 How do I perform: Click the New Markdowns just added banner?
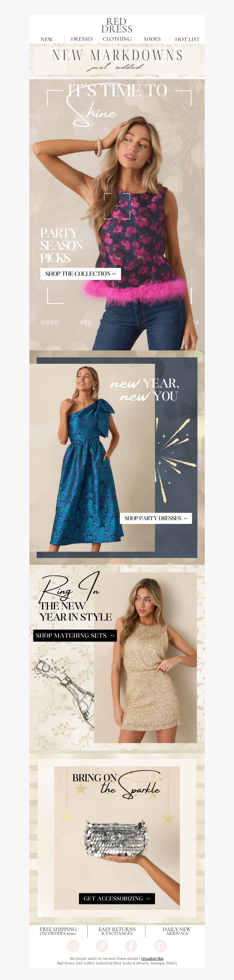(x=117, y=61)
